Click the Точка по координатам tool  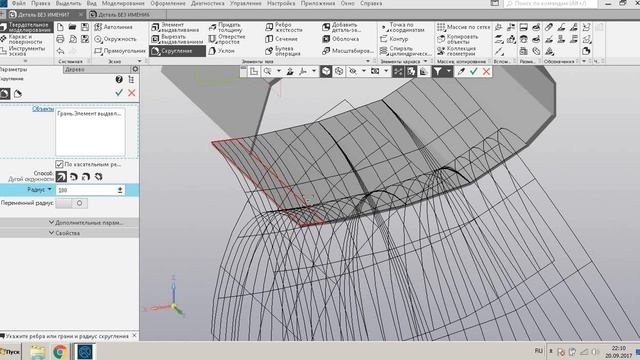tap(402, 27)
